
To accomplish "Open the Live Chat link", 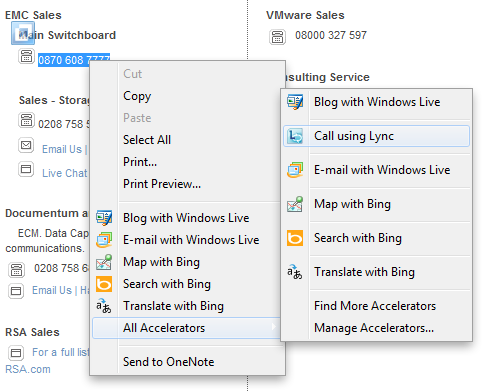I will pos(65,173).
